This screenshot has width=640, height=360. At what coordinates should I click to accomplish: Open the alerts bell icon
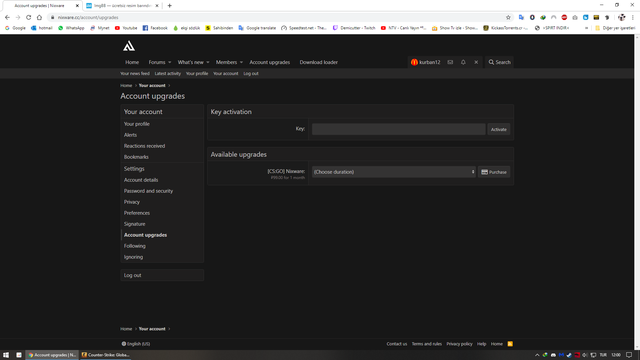(x=463, y=62)
